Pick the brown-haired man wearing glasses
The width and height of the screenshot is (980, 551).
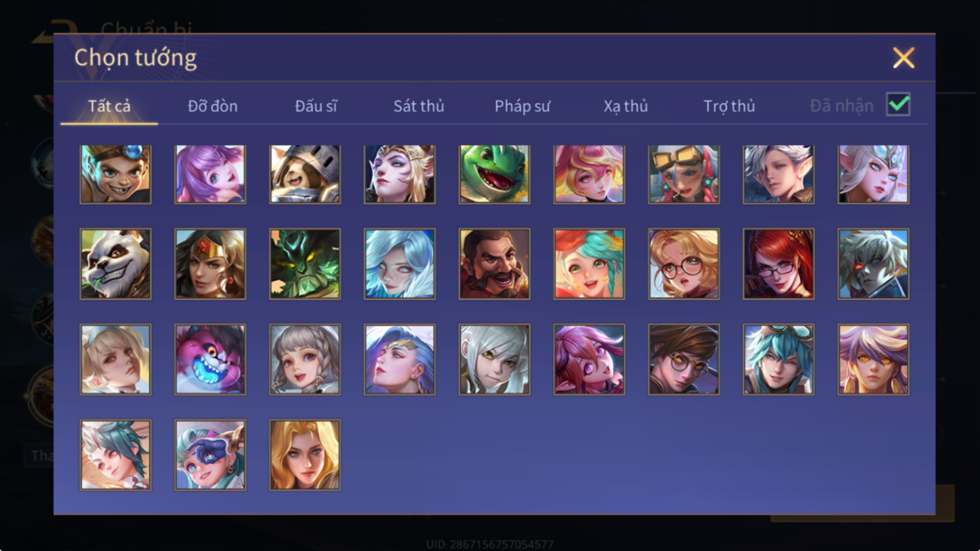(684, 359)
